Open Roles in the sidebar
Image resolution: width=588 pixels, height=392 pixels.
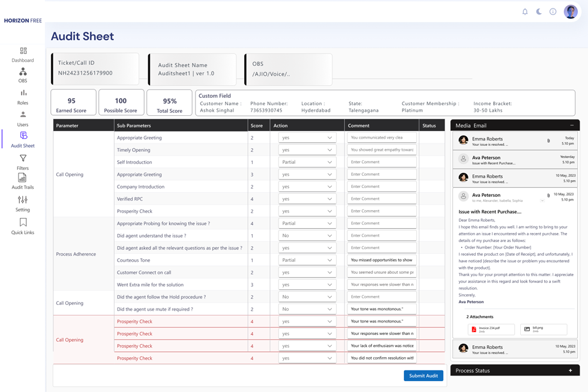23,97
